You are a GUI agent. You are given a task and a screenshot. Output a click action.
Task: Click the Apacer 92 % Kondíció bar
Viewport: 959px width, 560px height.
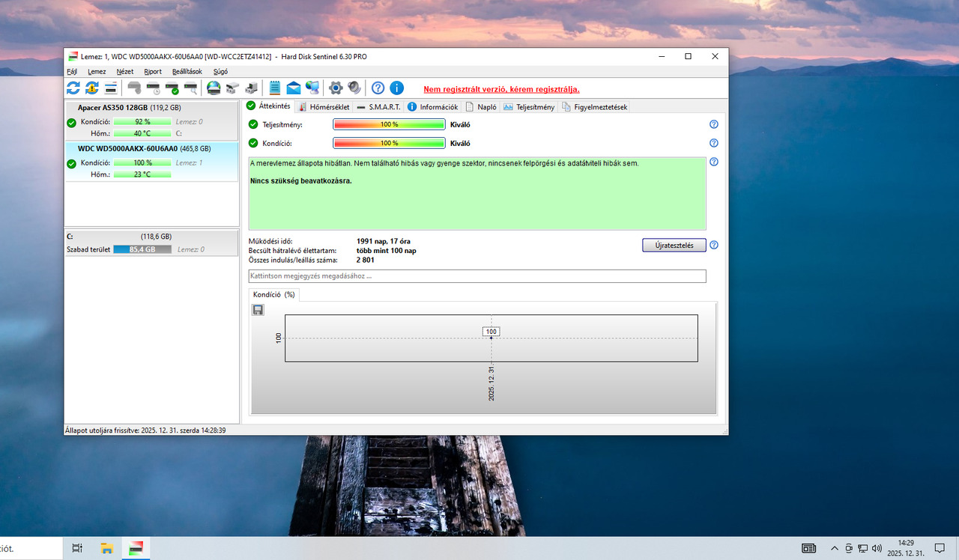[142, 121]
